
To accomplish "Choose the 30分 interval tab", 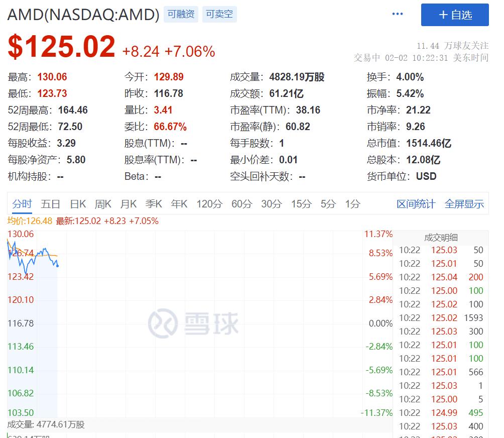I will (x=271, y=204).
